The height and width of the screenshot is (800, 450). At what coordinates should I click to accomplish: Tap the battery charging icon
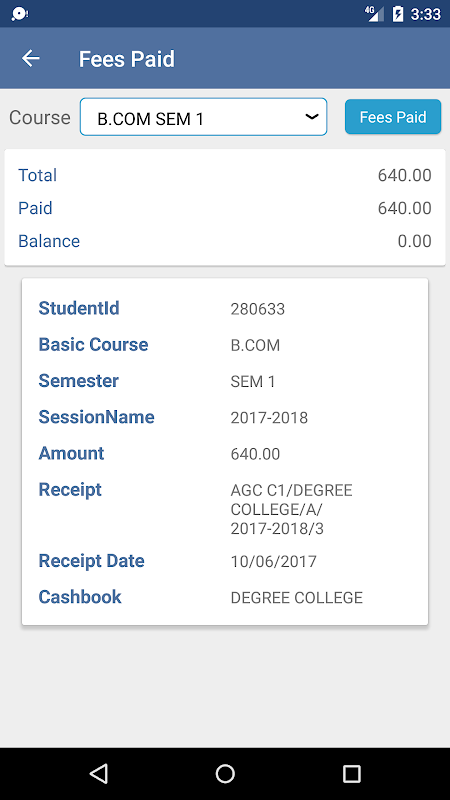[x=398, y=14]
